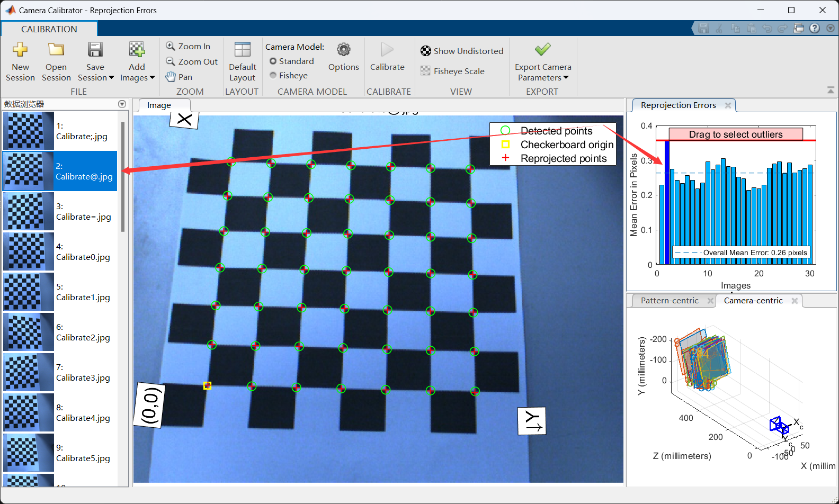This screenshot has width=839, height=504.
Task: Click Export Camera Parameters checkmark
Action: pyautogui.click(x=543, y=50)
